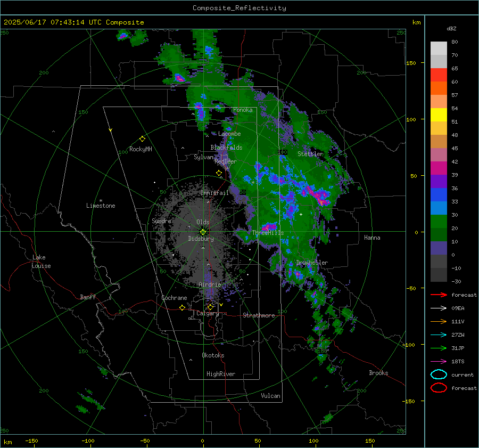This screenshot has height=448, width=479.
Task: Click the Stettler city label
Action: click(x=310, y=154)
